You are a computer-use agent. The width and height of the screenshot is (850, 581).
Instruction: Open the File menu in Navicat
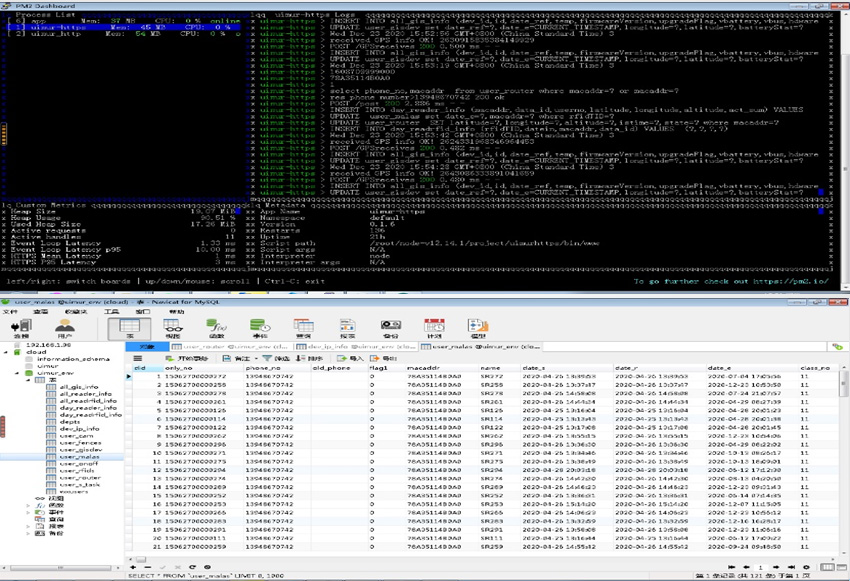click(x=10, y=312)
